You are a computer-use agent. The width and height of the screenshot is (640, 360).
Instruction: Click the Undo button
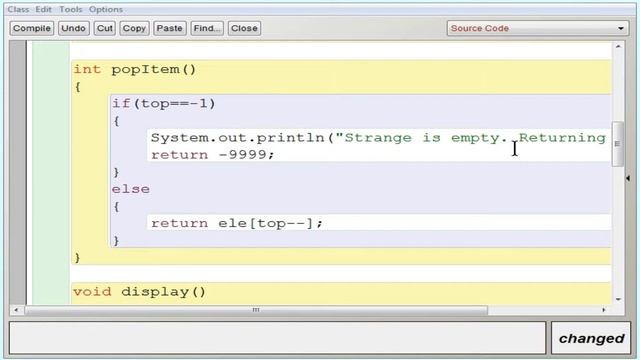[73, 28]
